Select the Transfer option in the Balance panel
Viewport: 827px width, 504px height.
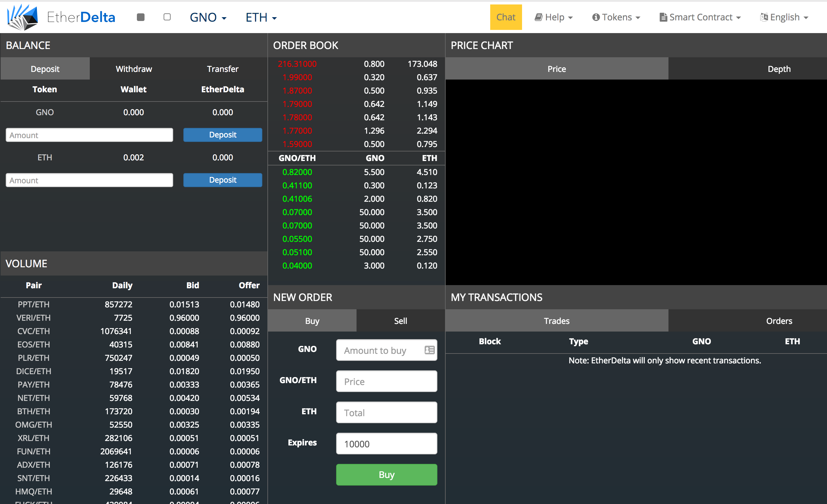(x=223, y=69)
